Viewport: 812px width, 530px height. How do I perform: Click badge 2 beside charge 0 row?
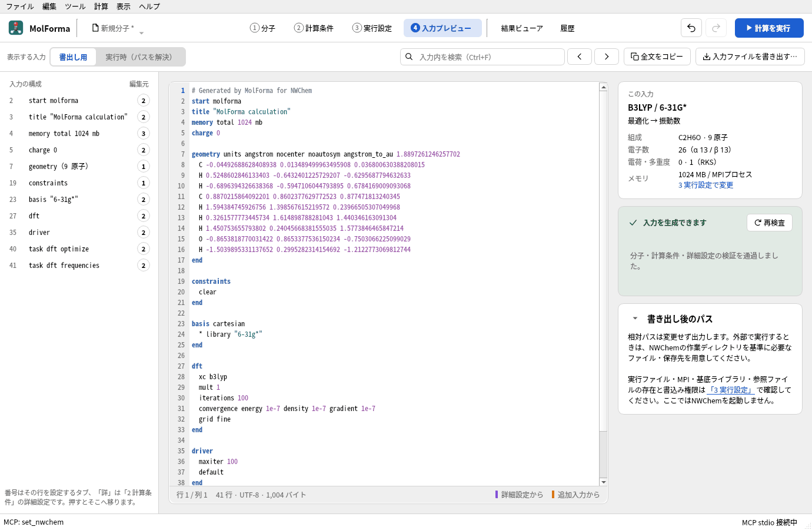143,150
